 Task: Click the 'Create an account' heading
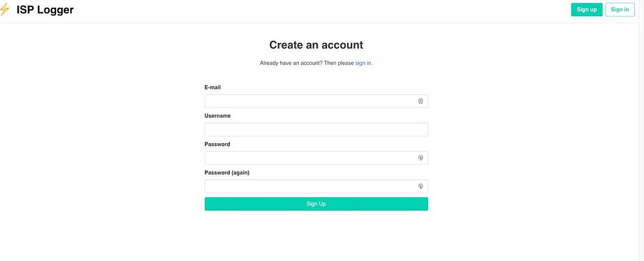pyautogui.click(x=316, y=45)
